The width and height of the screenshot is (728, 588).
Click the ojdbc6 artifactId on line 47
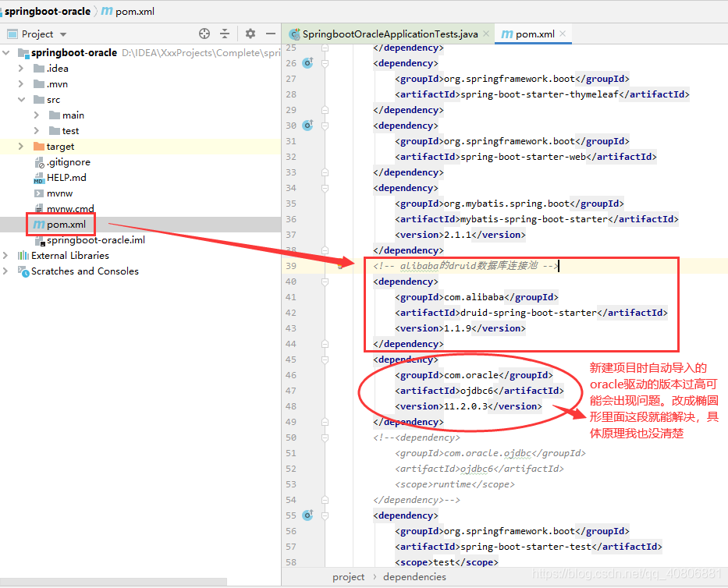tap(477, 391)
